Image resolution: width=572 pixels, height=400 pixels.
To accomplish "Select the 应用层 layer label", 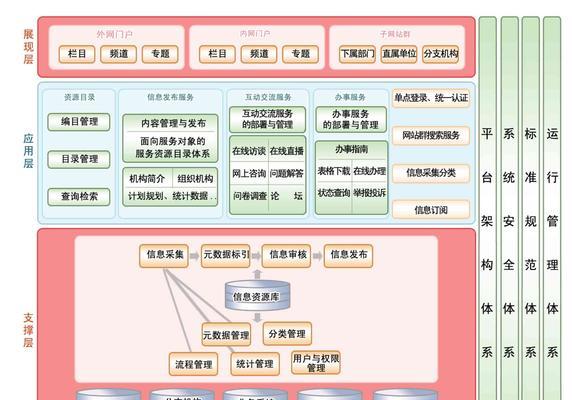I will click(28, 151).
